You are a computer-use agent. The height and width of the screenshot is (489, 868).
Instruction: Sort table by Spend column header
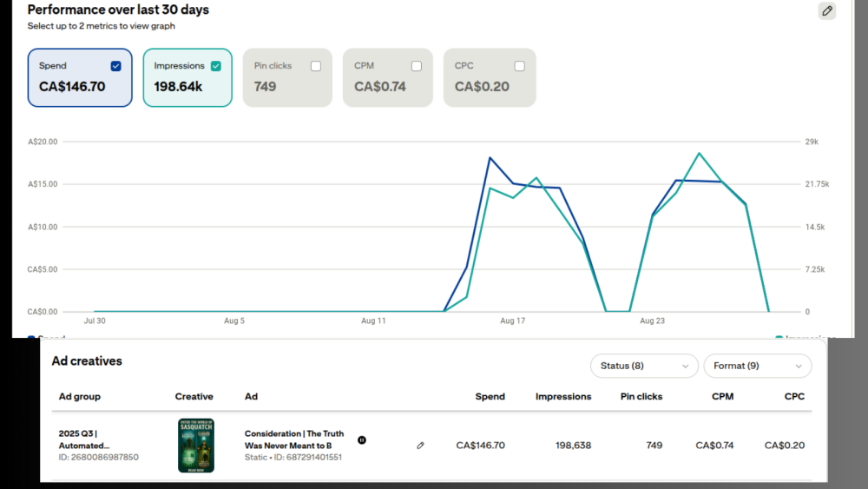pyautogui.click(x=490, y=396)
